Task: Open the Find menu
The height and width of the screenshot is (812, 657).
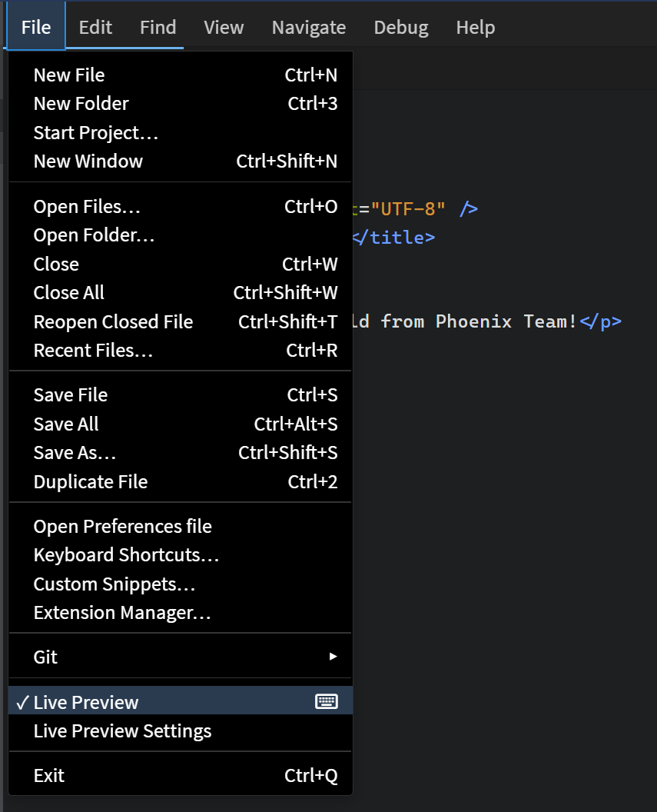Action: tap(158, 26)
